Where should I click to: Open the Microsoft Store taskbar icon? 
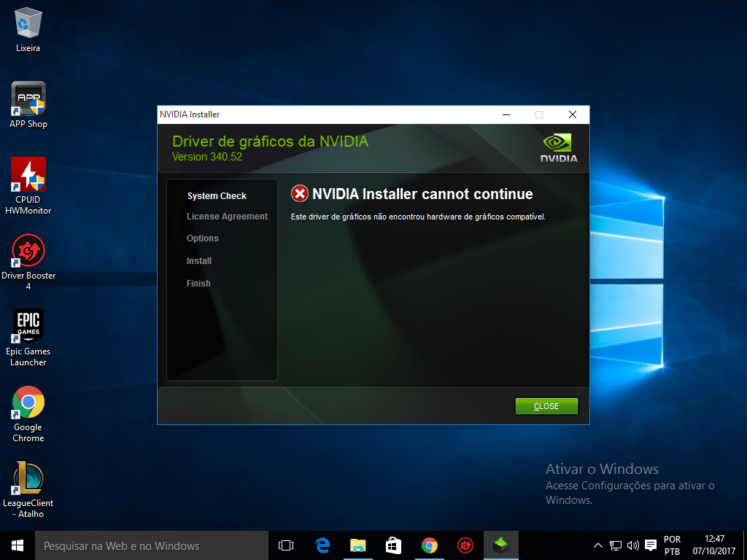(x=393, y=545)
